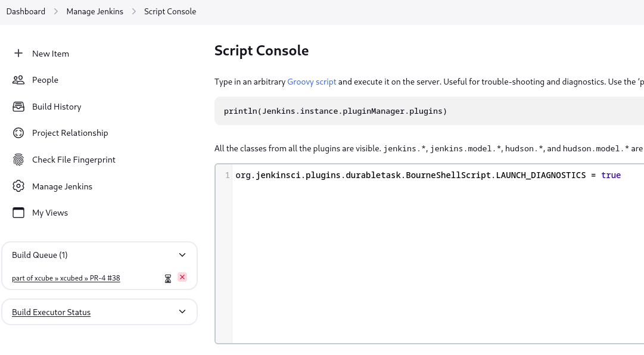Click the My Views window icon
This screenshot has width=644, height=355.
click(x=18, y=213)
